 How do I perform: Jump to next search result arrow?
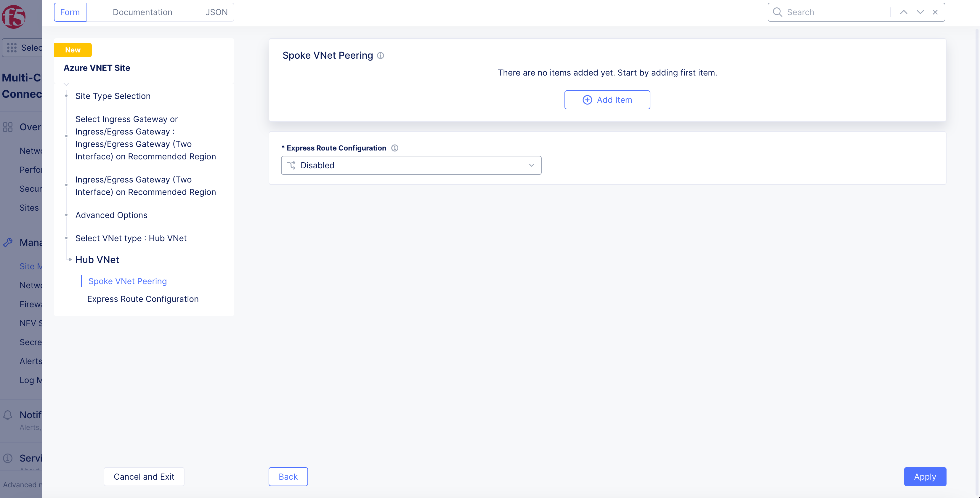(x=920, y=12)
